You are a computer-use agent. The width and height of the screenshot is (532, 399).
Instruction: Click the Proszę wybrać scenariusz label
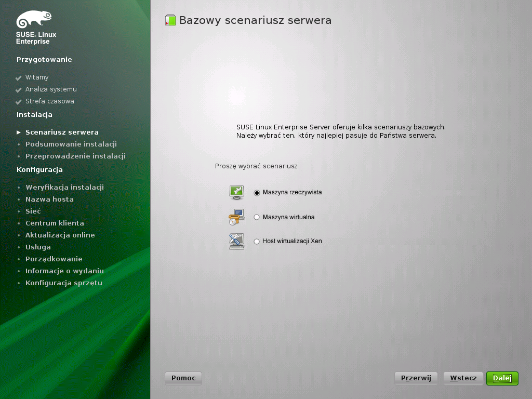click(256, 166)
